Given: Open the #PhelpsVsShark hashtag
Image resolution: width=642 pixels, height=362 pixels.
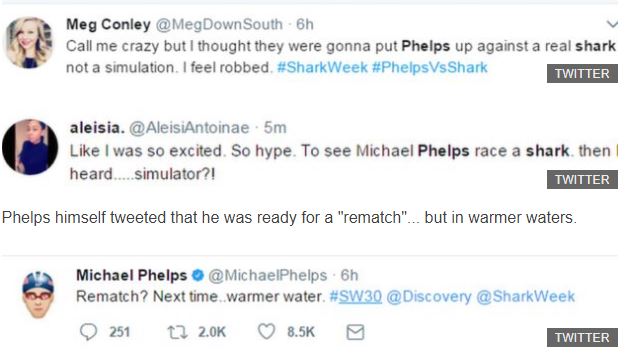Looking at the screenshot, I should [430, 67].
